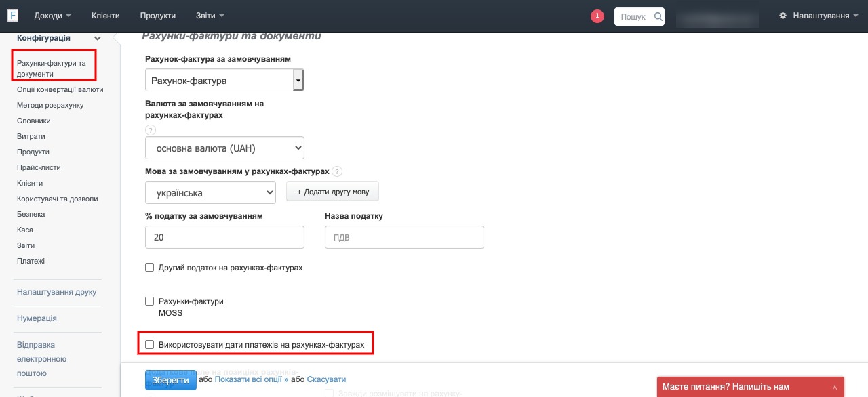Open Маєте питання? Напишіть нам chat
Screen dimensions: 868x397
751,387
